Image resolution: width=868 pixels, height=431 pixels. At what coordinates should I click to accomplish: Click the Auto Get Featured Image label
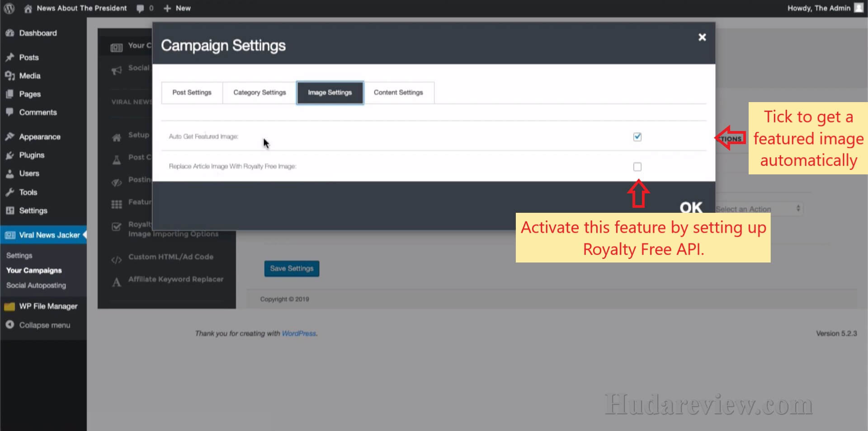coord(203,136)
